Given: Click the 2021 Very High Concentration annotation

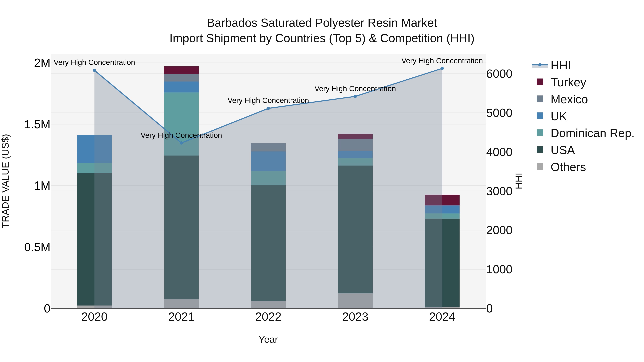Looking at the screenshot, I should tap(181, 135).
